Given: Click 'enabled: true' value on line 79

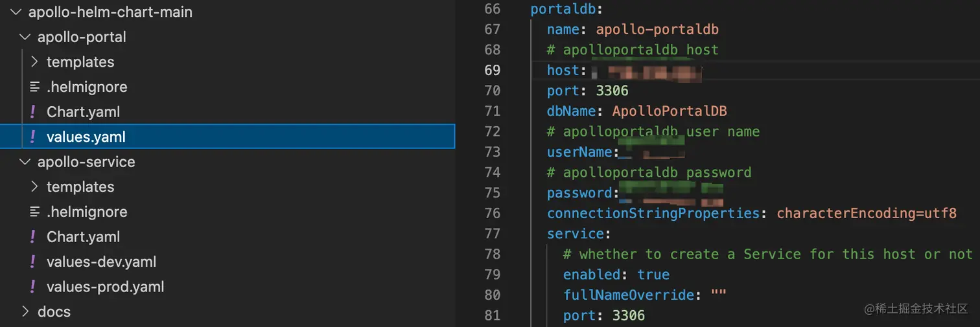Looking at the screenshot, I should (x=653, y=274).
